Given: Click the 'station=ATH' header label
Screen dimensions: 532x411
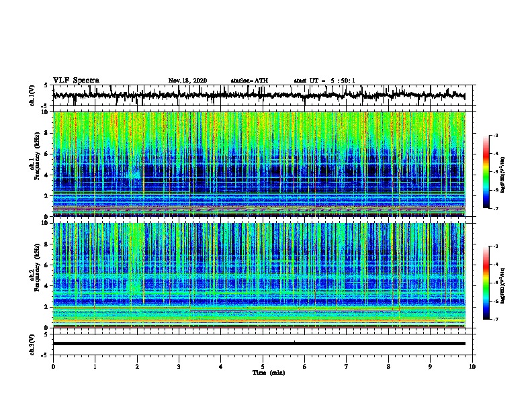Looking at the screenshot, I should [x=249, y=81].
